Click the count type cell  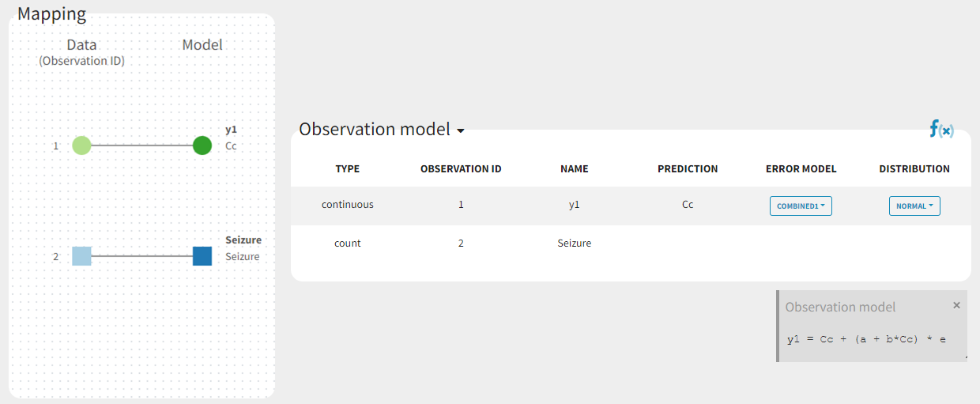pos(347,244)
